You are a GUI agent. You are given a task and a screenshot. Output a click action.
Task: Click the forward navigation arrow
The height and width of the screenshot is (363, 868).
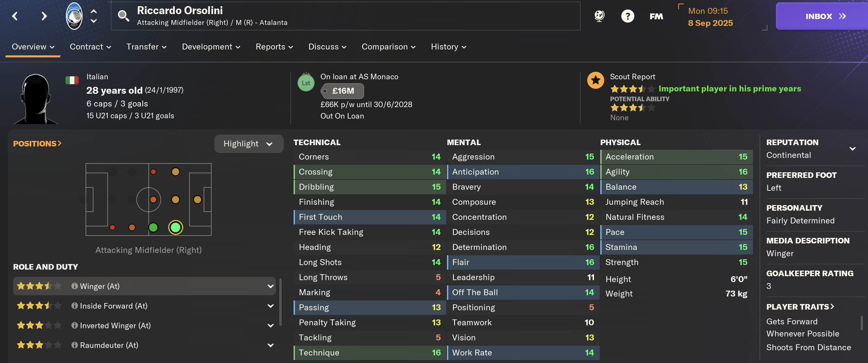[x=44, y=16]
